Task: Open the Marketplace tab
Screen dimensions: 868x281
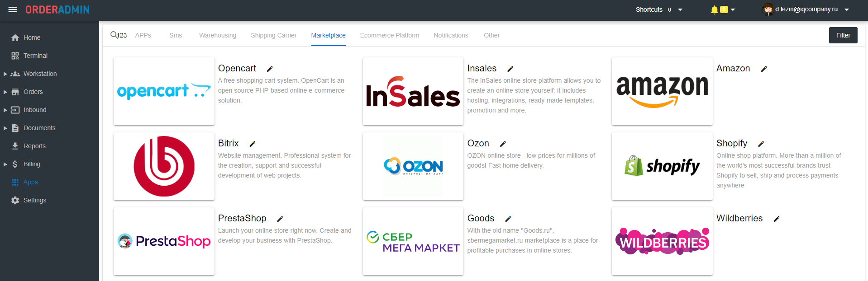Action: tap(328, 35)
